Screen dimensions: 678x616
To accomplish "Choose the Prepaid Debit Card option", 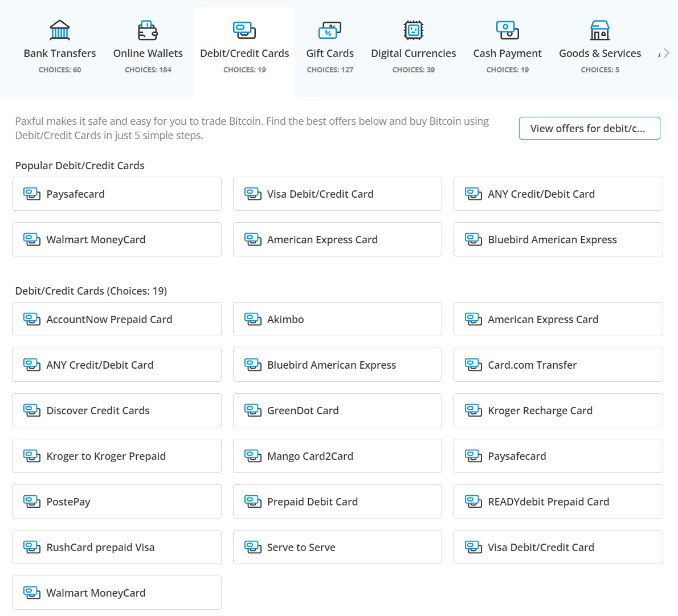I will tap(337, 501).
